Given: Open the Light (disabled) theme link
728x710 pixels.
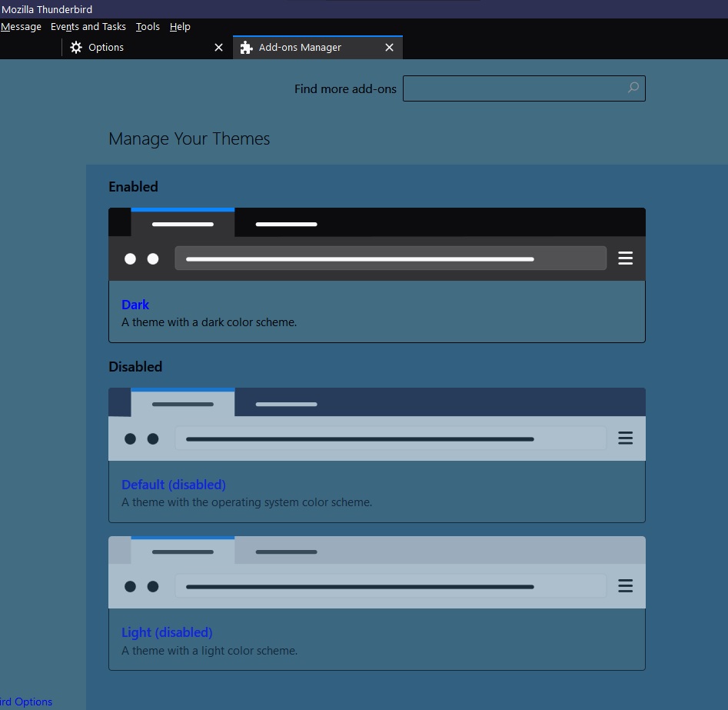Looking at the screenshot, I should point(167,632).
